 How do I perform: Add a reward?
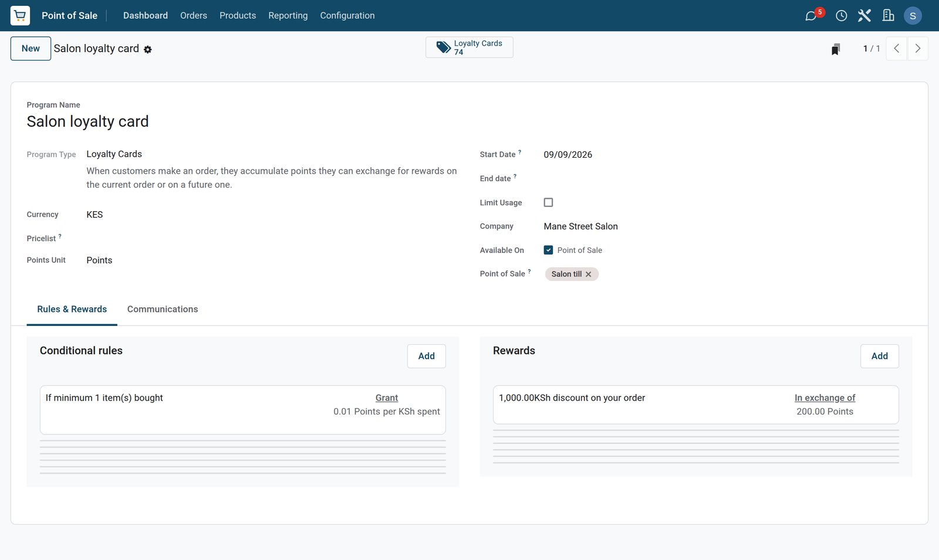pos(880,357)
